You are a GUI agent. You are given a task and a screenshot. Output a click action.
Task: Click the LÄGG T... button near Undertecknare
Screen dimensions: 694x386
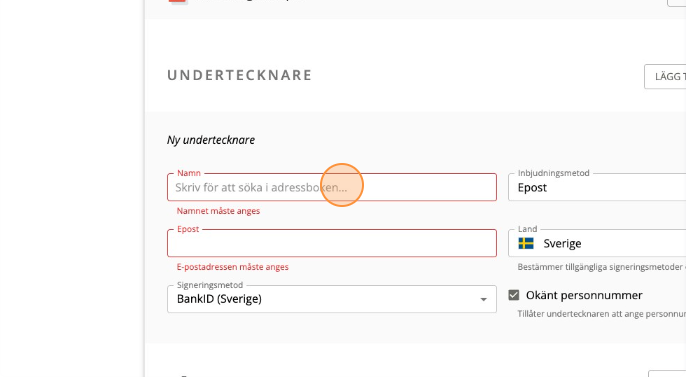665,77
